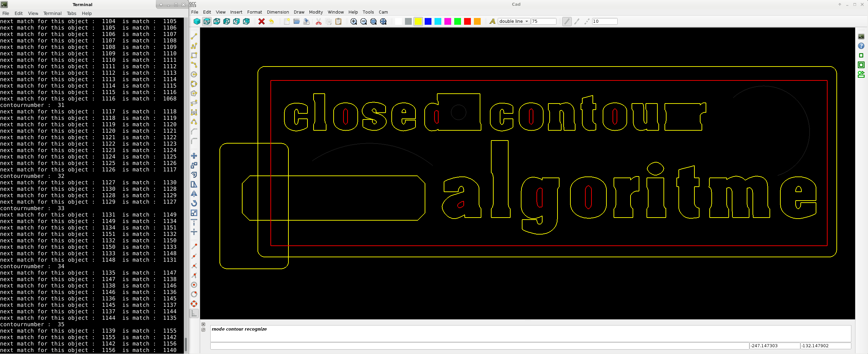
Task: Open the Terminal window's Edit menu
Action: coord(19,13)
